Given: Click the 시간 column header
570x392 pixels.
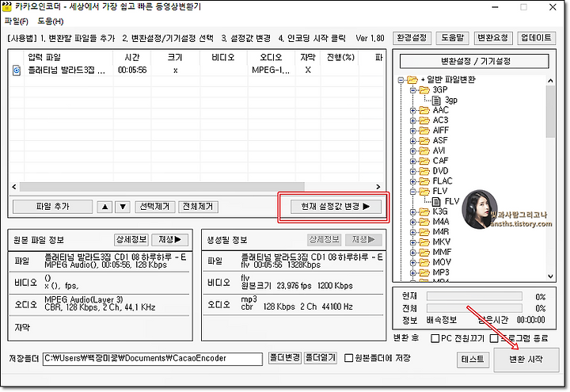Looking at the screenshot, I should pos(132,58).
